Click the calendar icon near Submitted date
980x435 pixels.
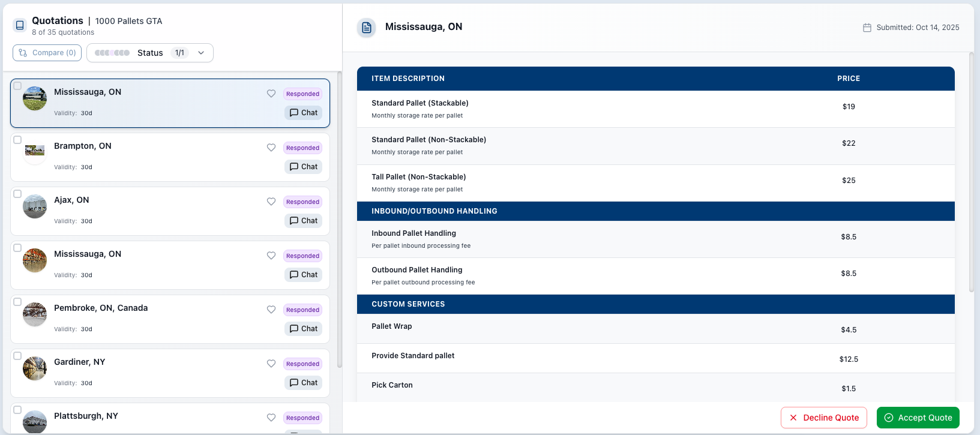click(867, 28)
